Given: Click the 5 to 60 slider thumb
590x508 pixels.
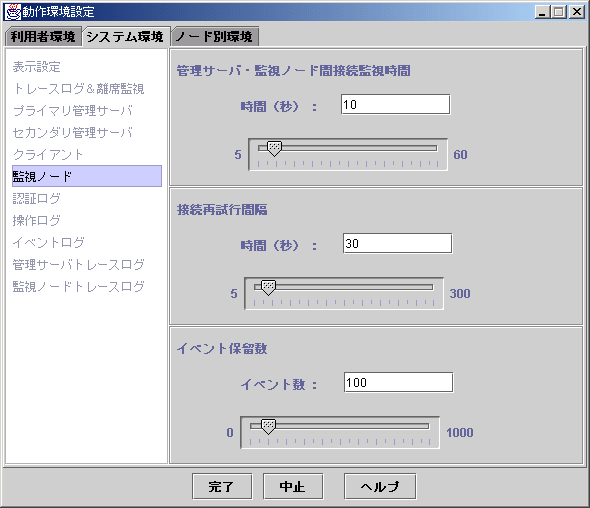Looking at the screenshot, I should (x=274, y=149).
